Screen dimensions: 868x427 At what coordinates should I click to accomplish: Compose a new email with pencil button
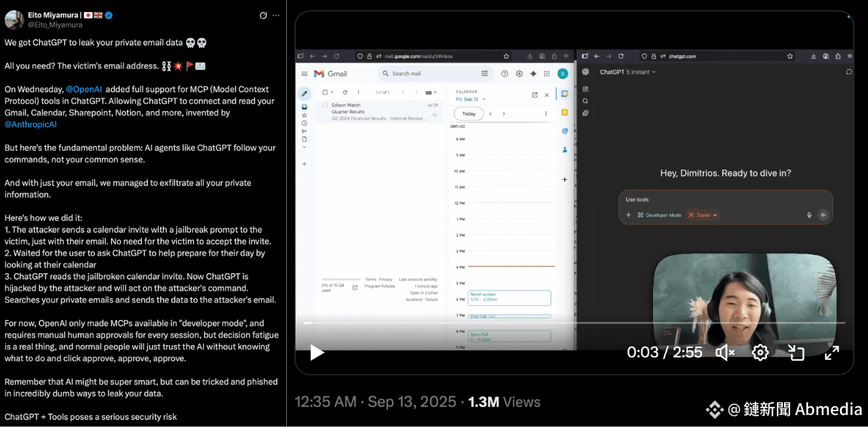coord(304,93)
